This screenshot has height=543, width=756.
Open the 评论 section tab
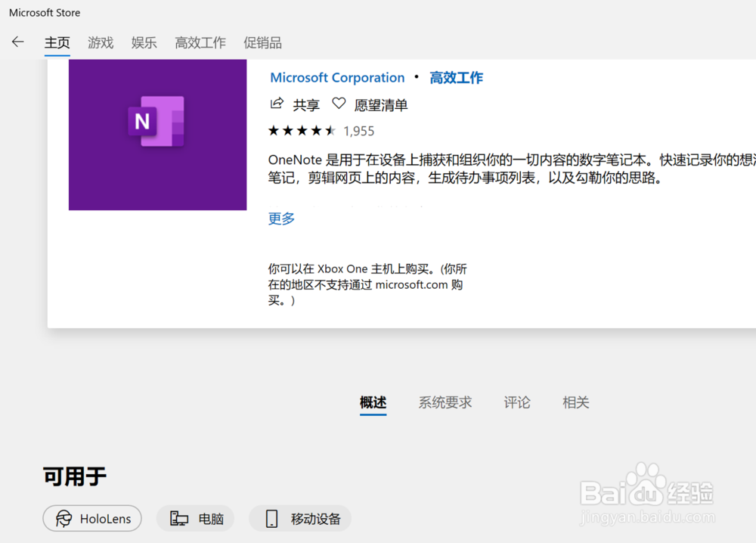pos(517,402)
